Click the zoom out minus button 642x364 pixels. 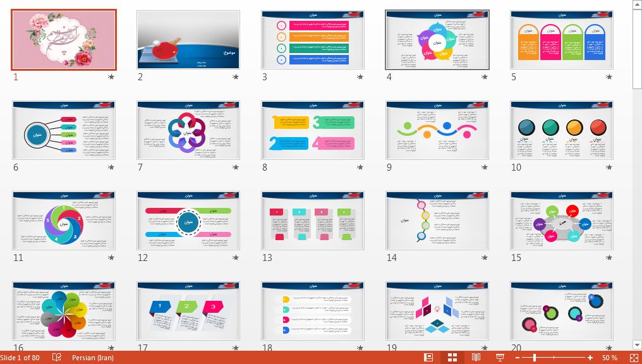pyautogui.click(x=518, y=358)
